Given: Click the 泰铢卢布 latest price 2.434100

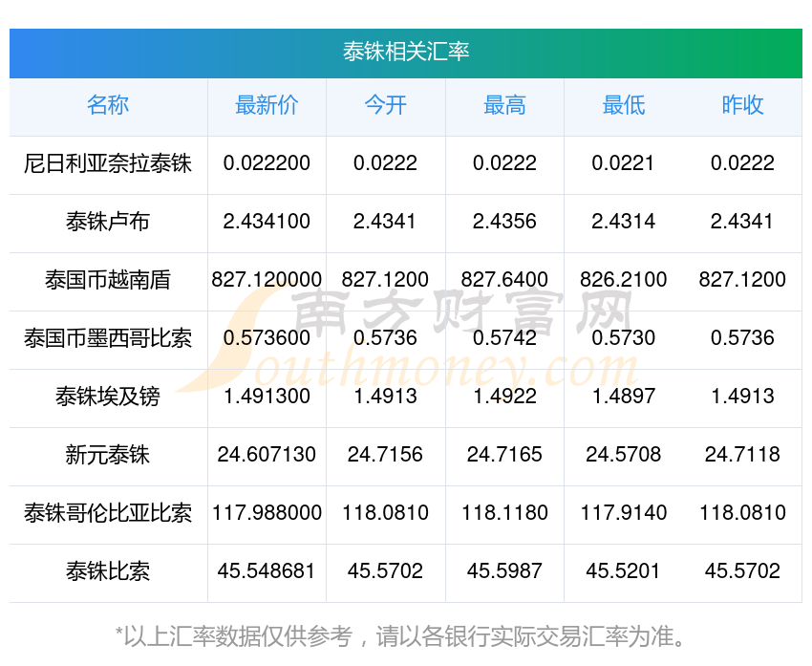Looking at the screenshot, I should tap(267, 222).
